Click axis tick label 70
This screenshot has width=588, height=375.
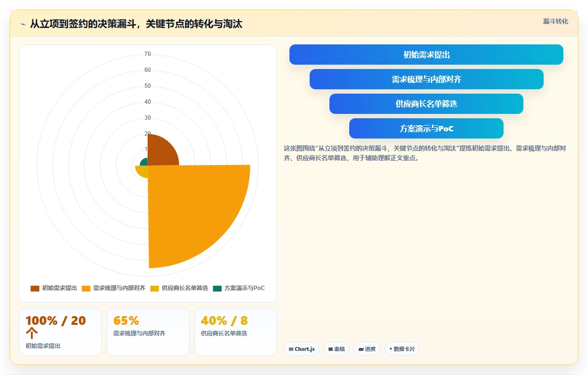point(148,54)
